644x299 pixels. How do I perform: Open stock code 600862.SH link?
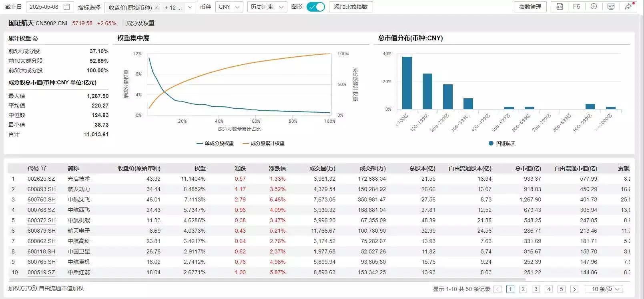(x=42, y=241)
